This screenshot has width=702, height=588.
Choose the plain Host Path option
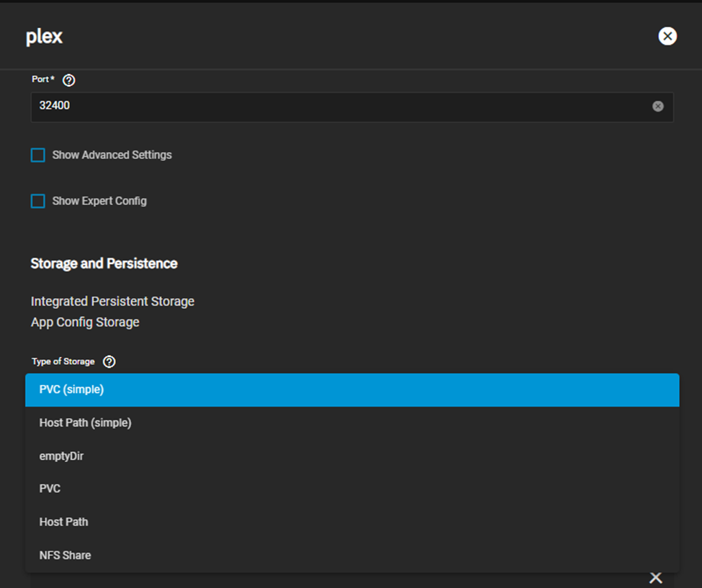(x=352, y=522)
